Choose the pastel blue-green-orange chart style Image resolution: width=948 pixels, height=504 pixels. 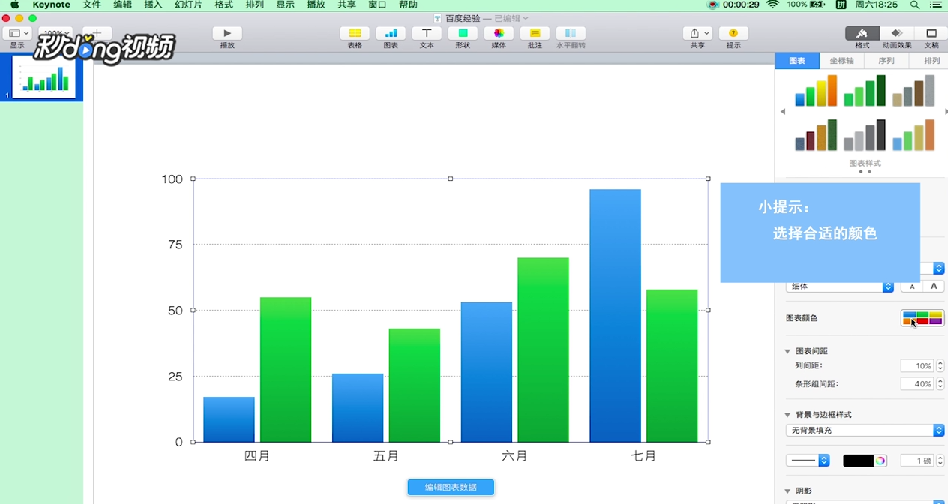click(x=913, y=135)
